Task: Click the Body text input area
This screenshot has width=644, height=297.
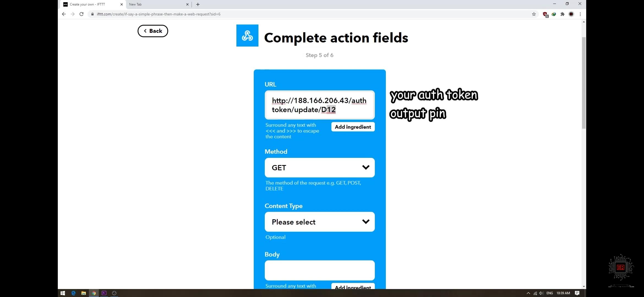Action: click(320, 270)
